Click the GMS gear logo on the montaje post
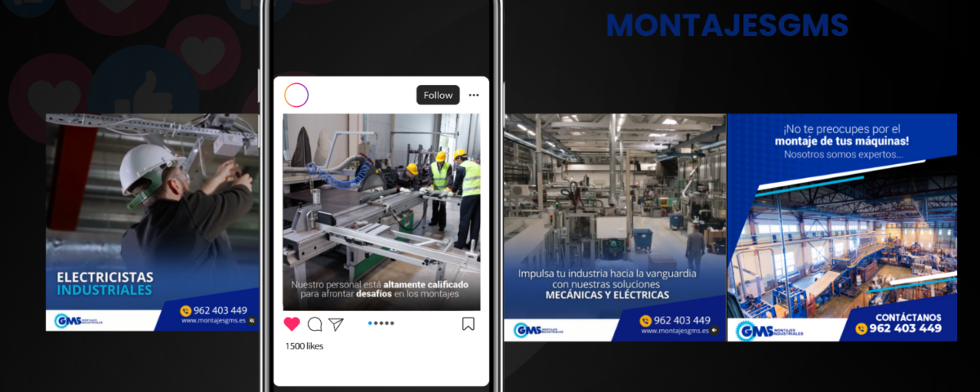Screen dimensions: 980x392 click(x=770, y=331)
